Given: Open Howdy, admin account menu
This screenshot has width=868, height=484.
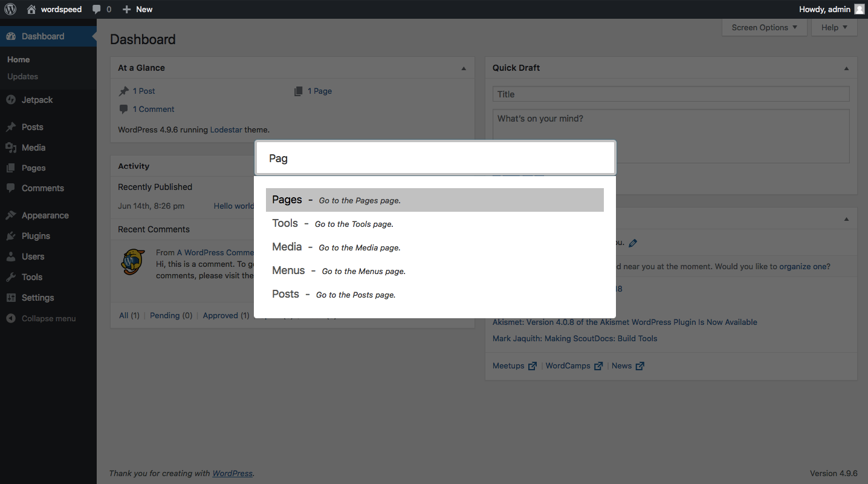Looking at the screenshot, I should click(x=832, y=9).
